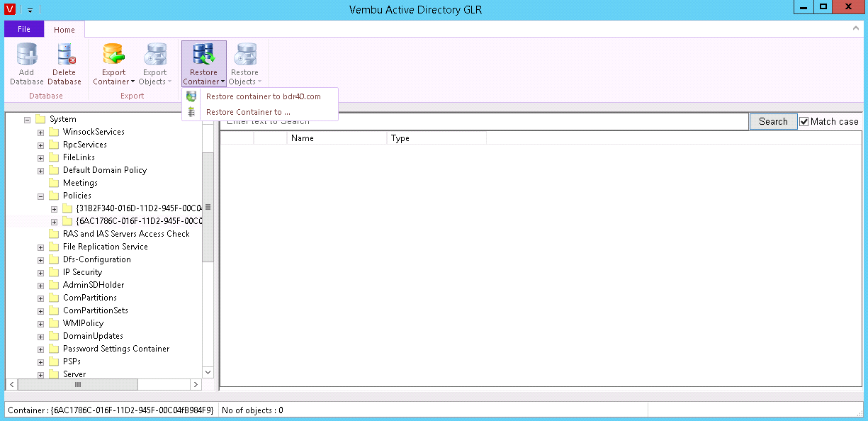
Task: Select the Password Settings Container item
Action: click(116, 349)
